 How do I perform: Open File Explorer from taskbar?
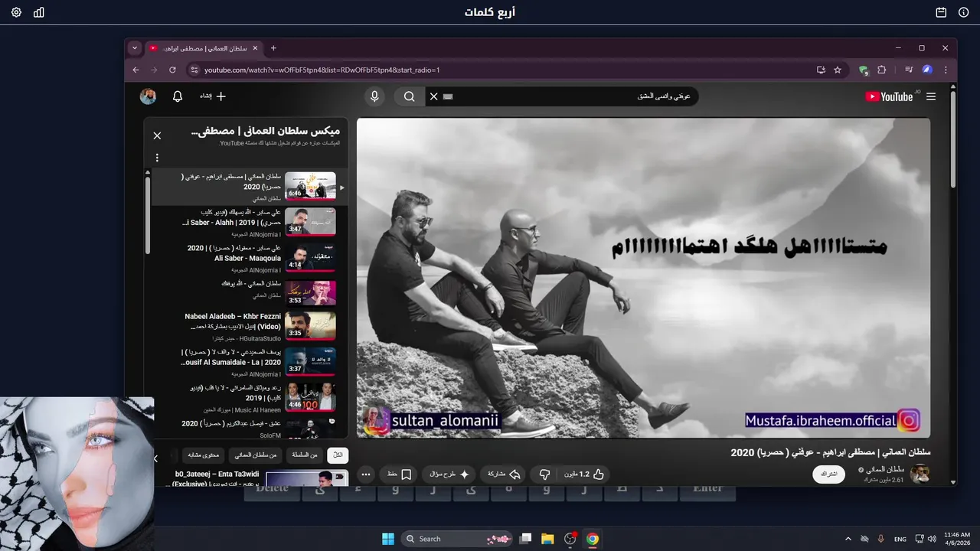coord(547,539)
